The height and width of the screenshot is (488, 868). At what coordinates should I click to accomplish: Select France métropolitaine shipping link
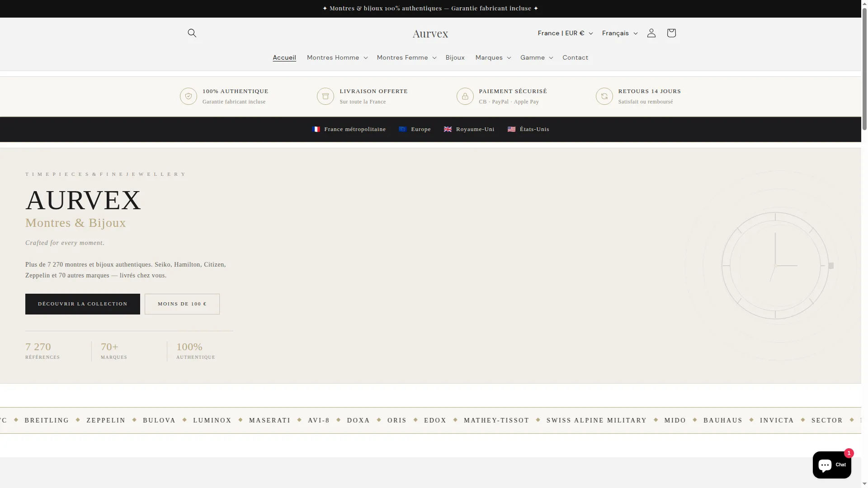(349, 129)
